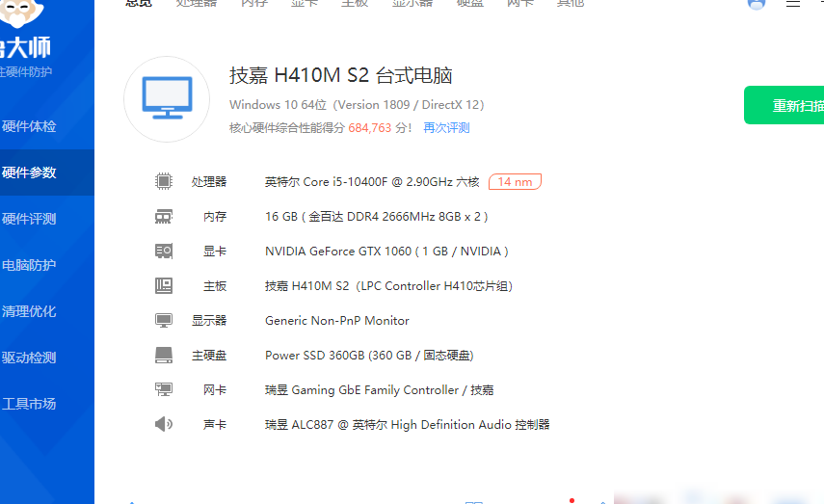Open 驱动检测 section

click(x=29, y=358)
